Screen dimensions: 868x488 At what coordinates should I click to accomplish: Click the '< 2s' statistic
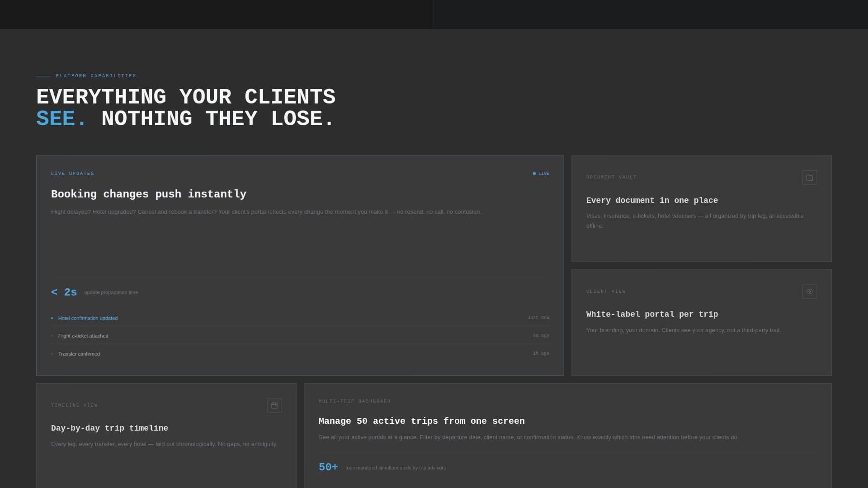tap(64, 292)
